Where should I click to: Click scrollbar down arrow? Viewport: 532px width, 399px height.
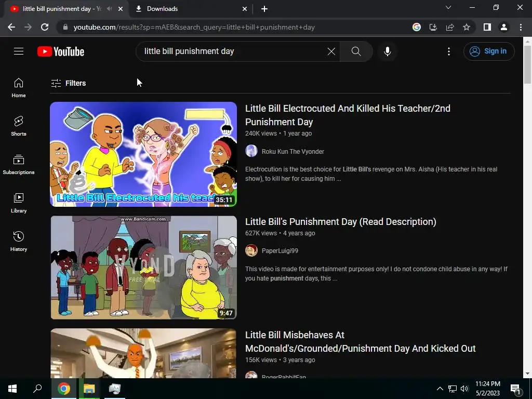point(527,374)
